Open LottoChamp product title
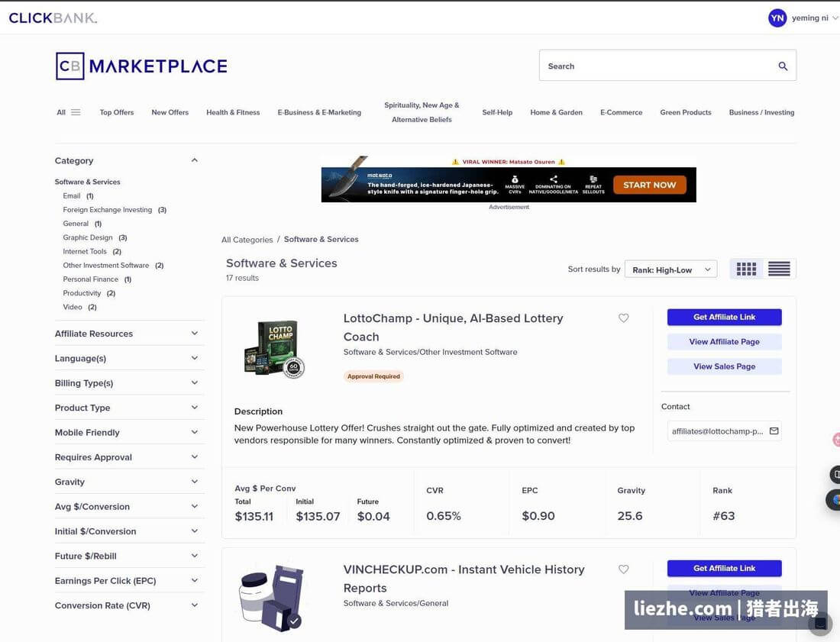Image resolution: width=840 pixels, height=642 pixels. 453,327
